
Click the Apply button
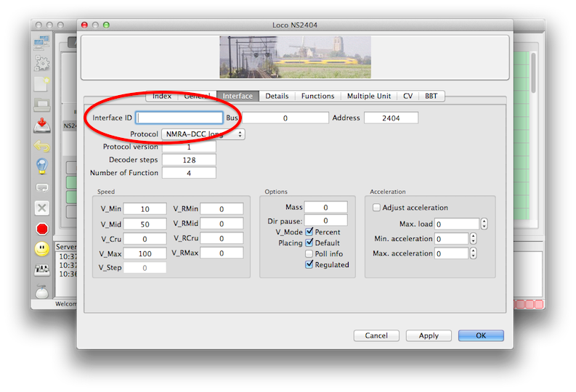429,335
